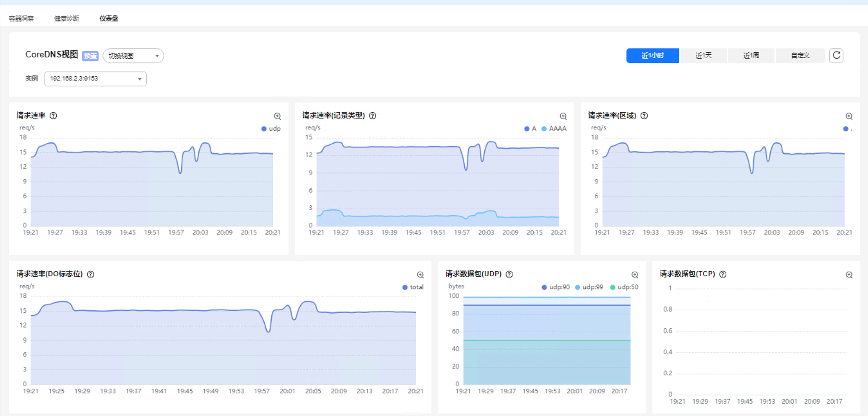Zoom into the 请求数据包(TCP) chart
868x416 pixels.
849,274
